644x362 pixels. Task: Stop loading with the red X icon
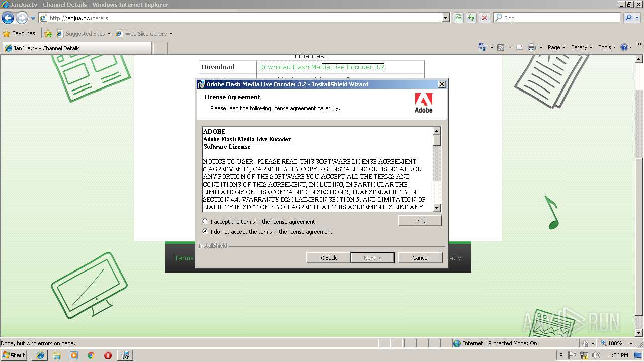(x=484, y=18)
